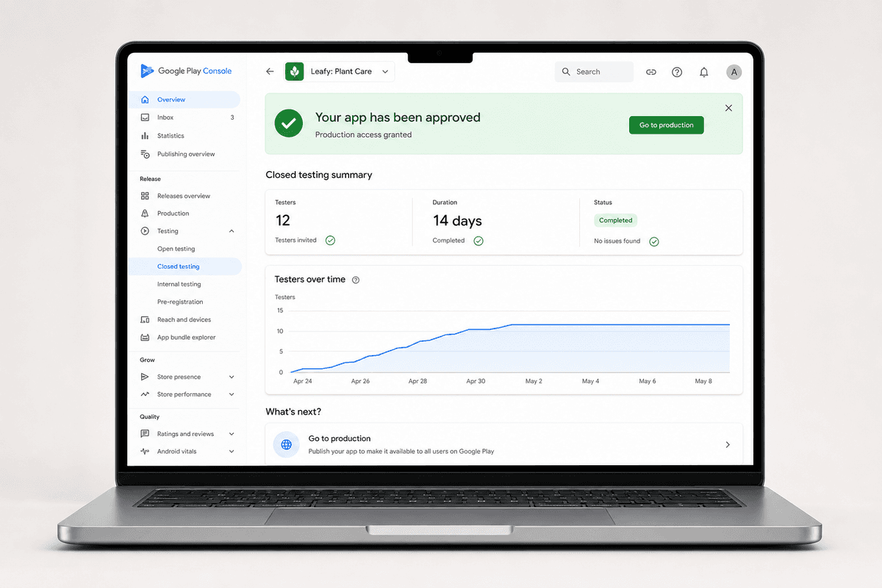Click the Leafy plant app icon
The image size is (882, 588).
click(x=294, y=71)
